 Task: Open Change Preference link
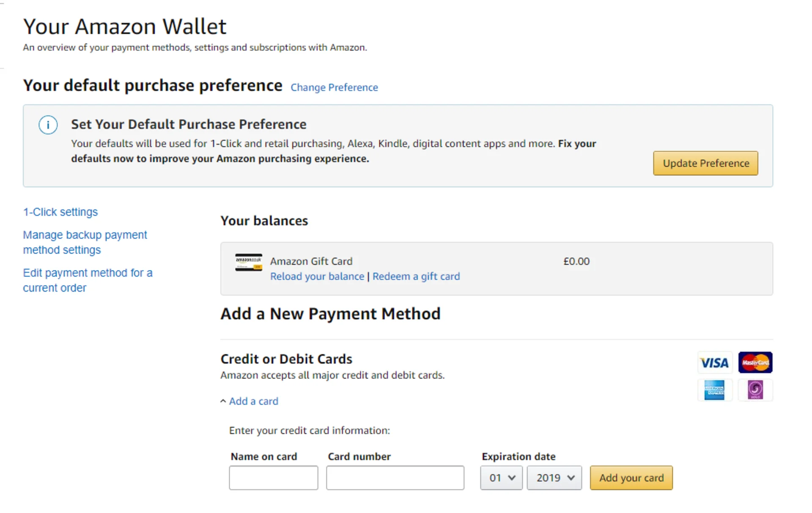tap(334, 87)
